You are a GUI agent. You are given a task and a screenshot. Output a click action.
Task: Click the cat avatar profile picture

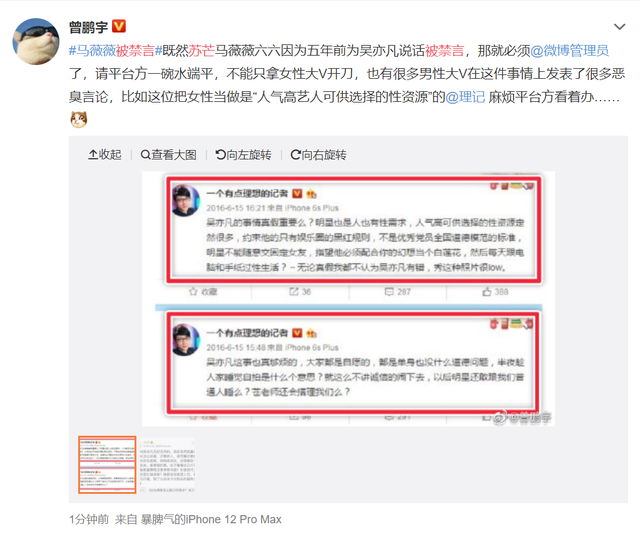coord(36,41)
